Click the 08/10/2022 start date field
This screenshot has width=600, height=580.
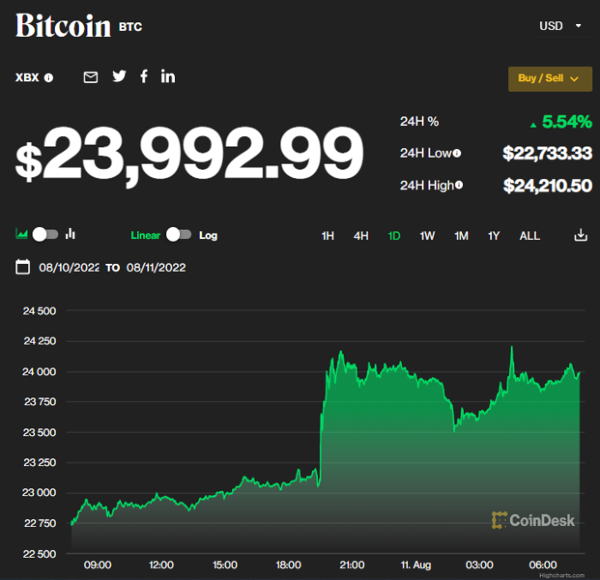[x=69, y=267]
